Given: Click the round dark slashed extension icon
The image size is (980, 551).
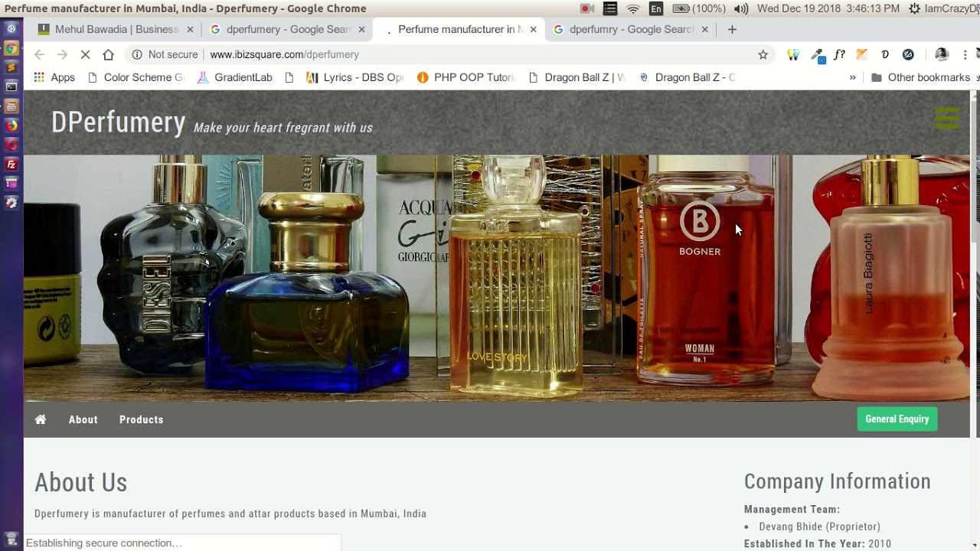Looking at the screenshot, I should (x=908, y=54).
